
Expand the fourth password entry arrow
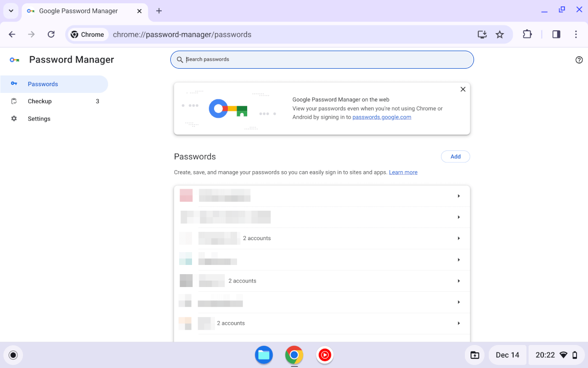(458, 260)
